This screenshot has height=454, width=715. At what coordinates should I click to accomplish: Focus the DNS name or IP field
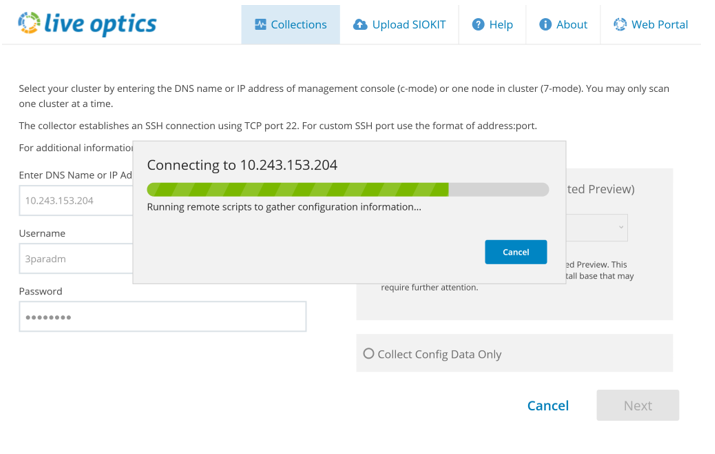tap(75, 200)
